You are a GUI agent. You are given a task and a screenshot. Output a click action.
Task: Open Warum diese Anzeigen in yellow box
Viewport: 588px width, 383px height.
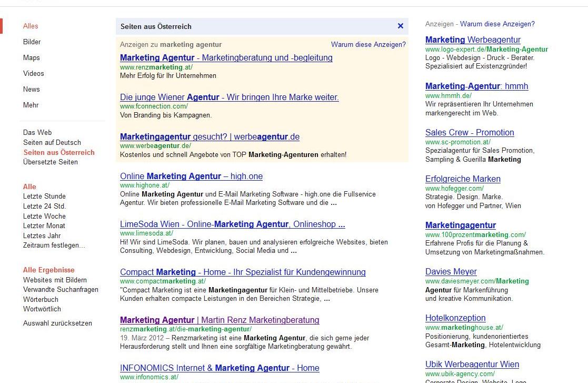tap(368, 44)
